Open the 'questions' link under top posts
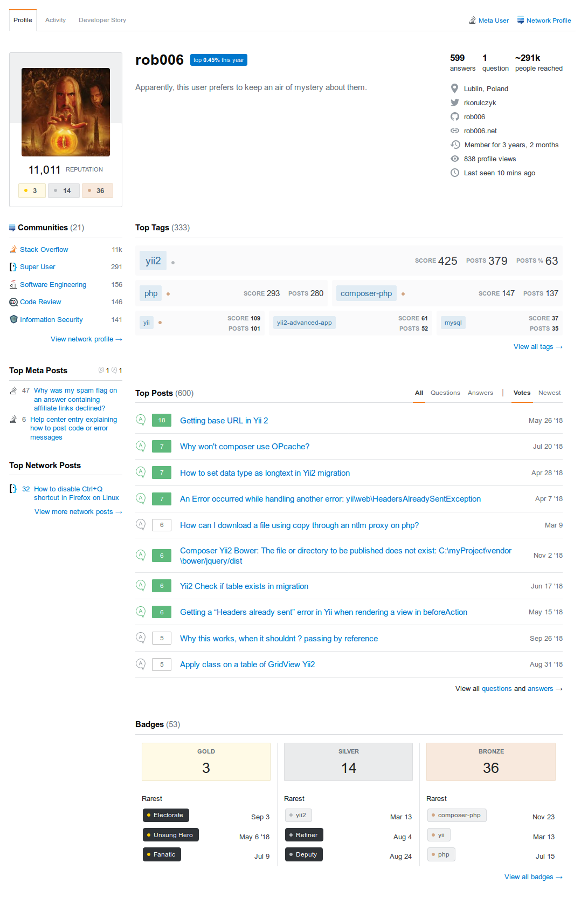This screenshot has width=588, height=897. 496,689
